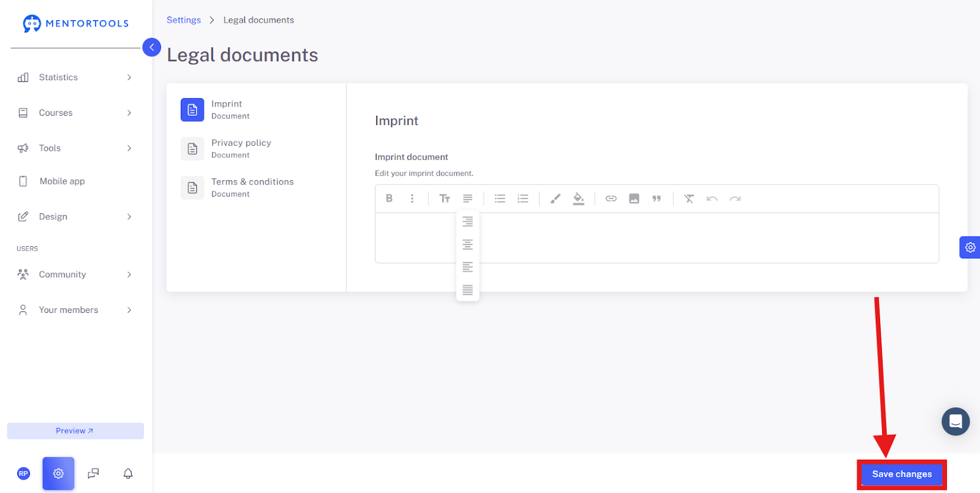The width and height of the screenshot is (980, 493).
Task: Save changes to the document
Action: 902,474
